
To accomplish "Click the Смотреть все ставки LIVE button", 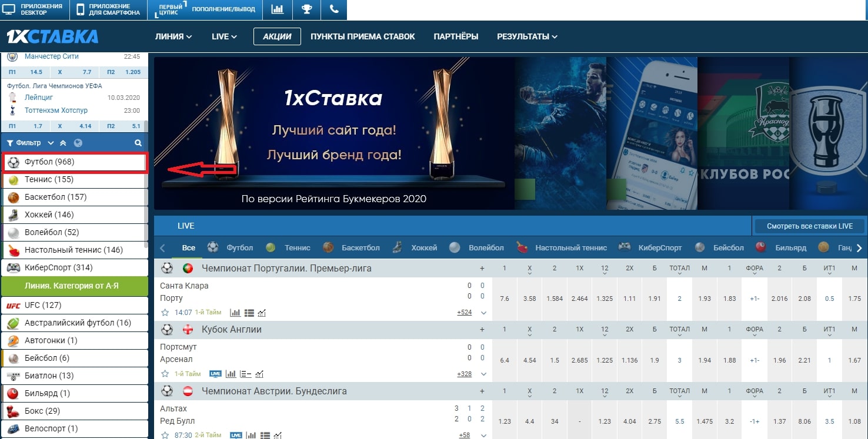I will click(809, 226).
